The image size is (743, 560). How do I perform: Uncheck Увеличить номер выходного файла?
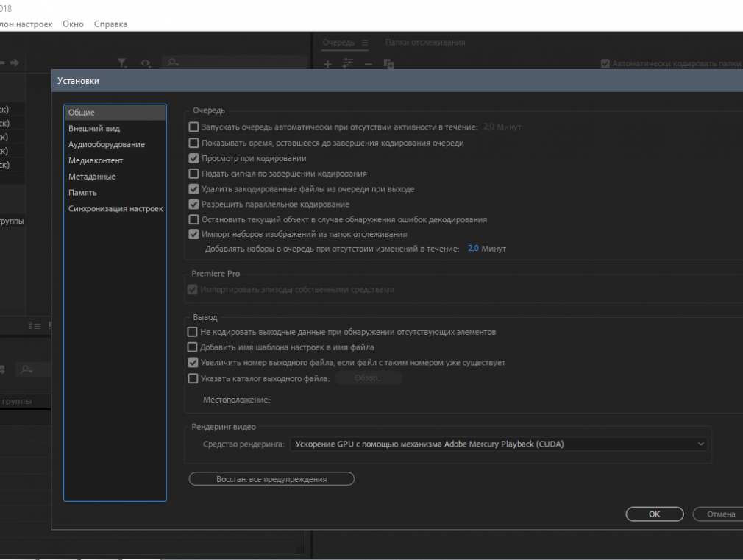pos(193,363)
